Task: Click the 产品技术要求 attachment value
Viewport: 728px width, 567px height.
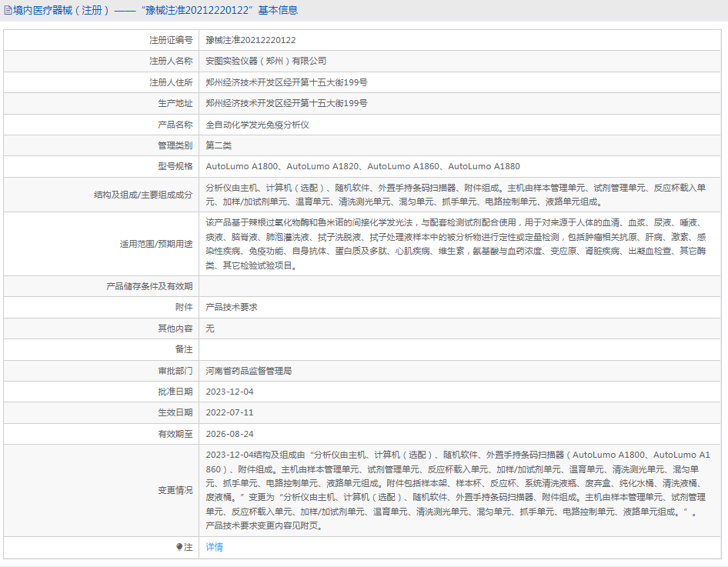Action: [x=232, y=307]
